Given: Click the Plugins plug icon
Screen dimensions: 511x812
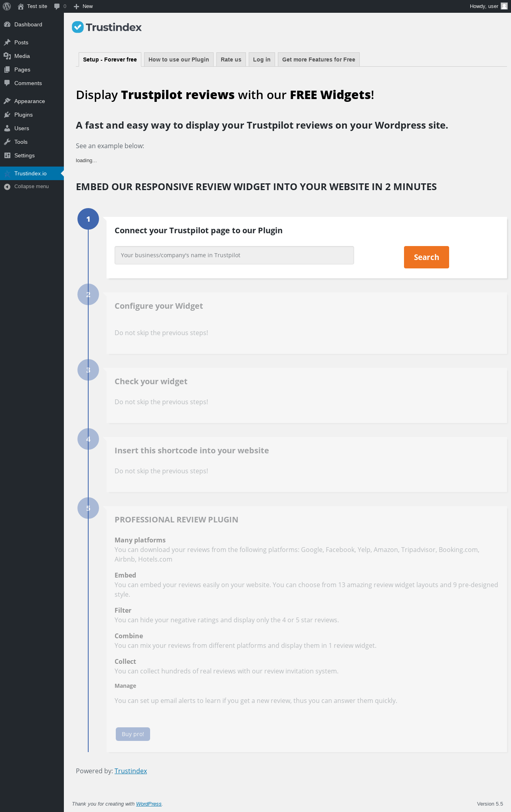Looking at the screenshot, I should 7,115.
